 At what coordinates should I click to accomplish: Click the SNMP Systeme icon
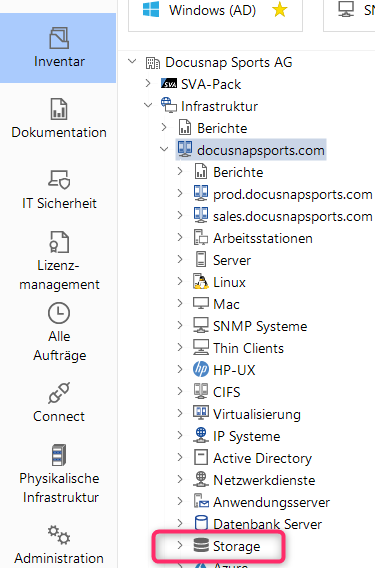click(201, 325)
